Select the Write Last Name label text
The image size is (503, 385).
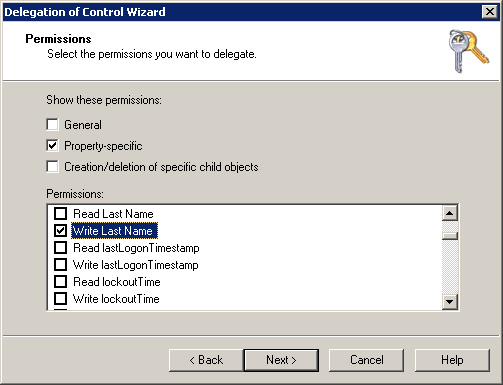coord(113,231)
